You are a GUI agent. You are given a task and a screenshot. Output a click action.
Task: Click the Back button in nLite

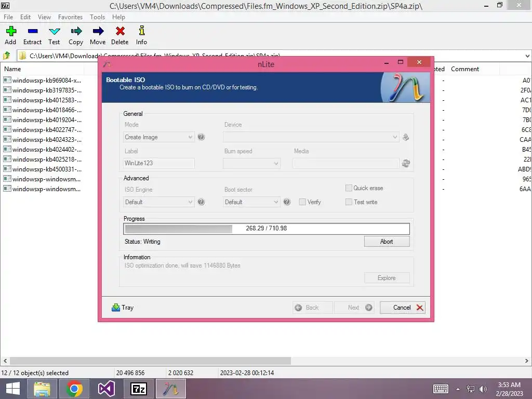tap(312, 308)
